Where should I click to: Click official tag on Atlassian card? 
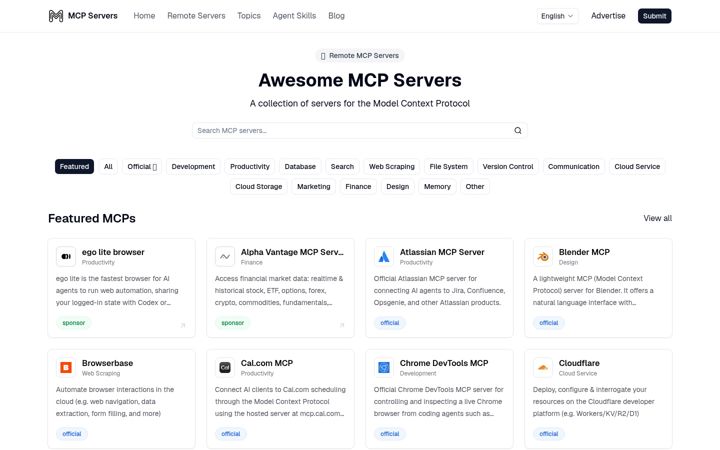tap(389, 323)
